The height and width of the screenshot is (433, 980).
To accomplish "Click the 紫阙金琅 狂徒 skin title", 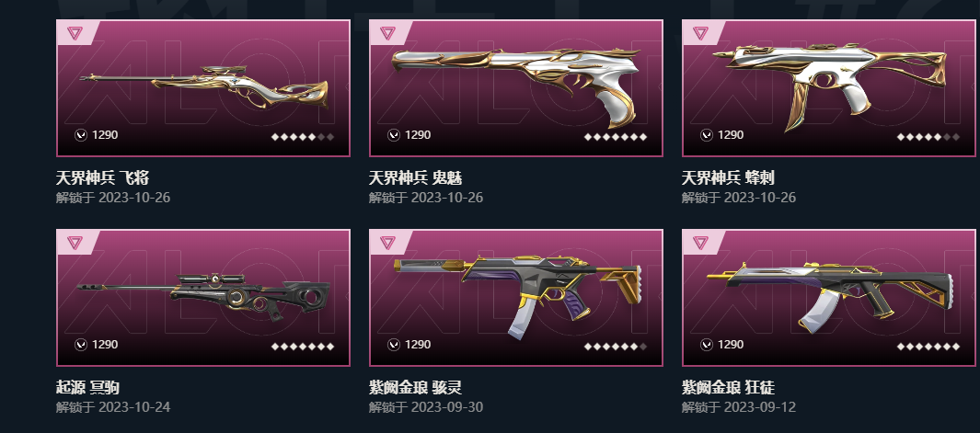I will 728,388.
